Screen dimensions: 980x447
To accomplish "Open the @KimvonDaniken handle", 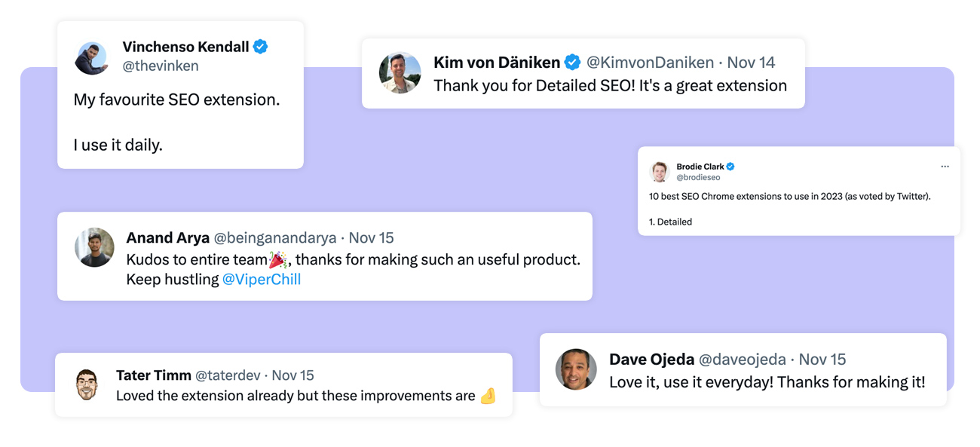I will point(650,63).
